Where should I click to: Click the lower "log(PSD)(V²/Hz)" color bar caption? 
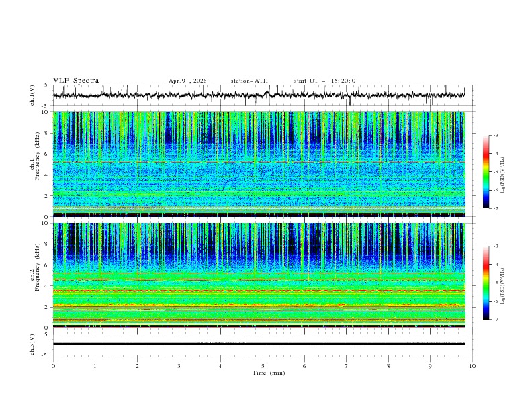pos(503,286)
